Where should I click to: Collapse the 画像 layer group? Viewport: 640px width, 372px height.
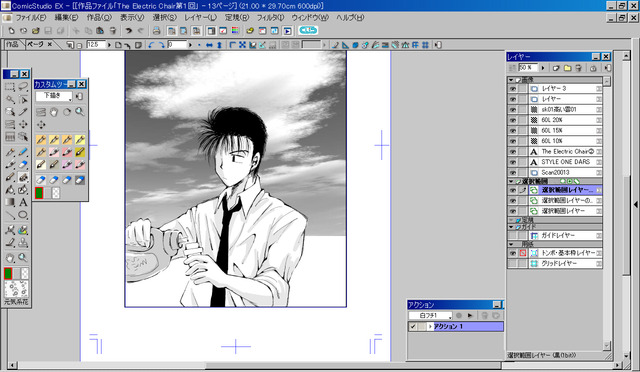[511, 80]
